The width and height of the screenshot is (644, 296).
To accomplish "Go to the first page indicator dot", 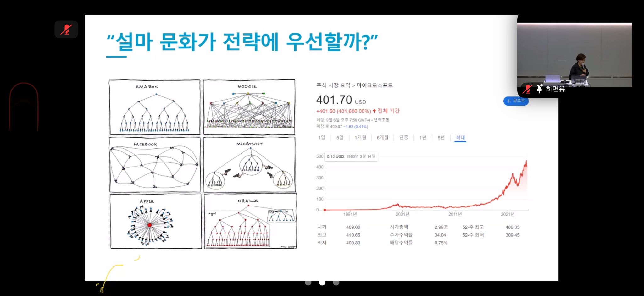I will [308, 282].
